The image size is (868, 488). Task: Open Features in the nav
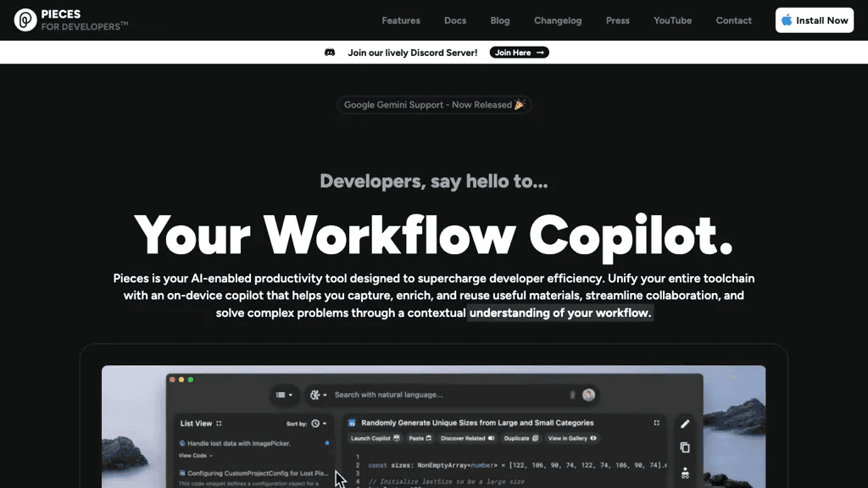[401, 20]
